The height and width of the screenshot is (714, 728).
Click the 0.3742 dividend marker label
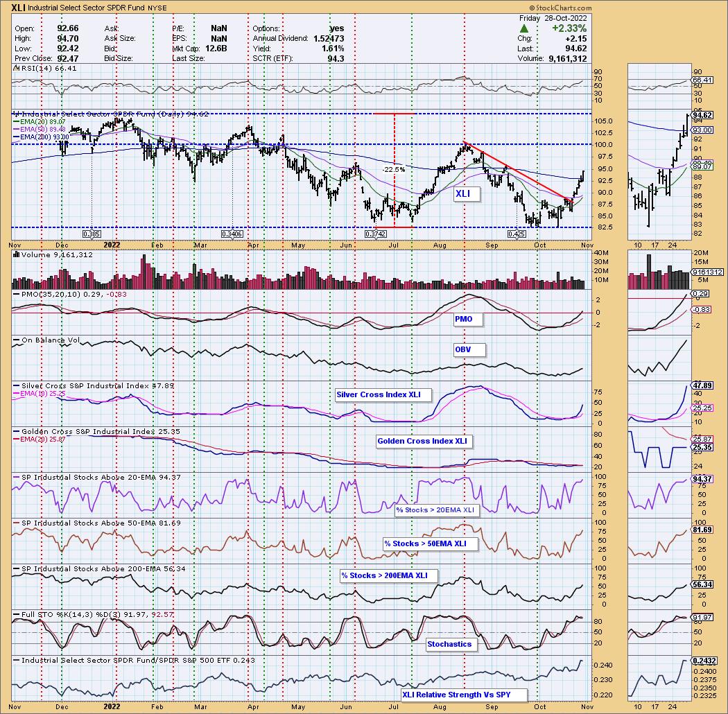376,234
